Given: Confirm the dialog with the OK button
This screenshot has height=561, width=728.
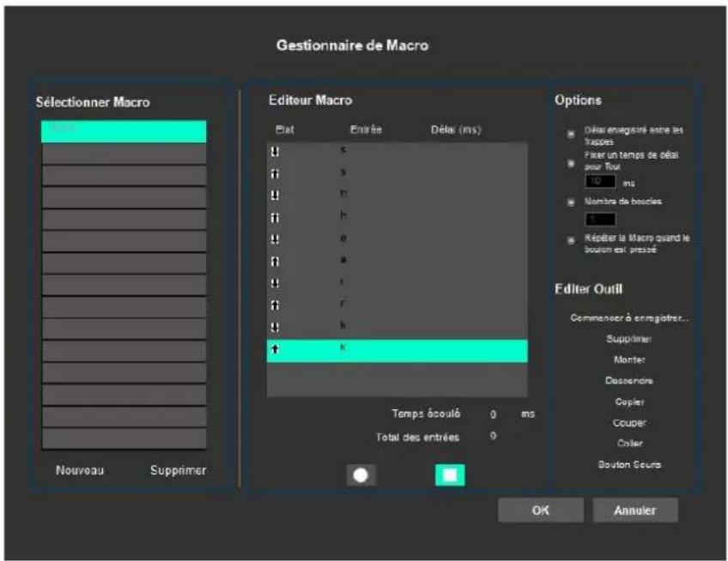Looking at the screenshot, I should tap(540, 510).
